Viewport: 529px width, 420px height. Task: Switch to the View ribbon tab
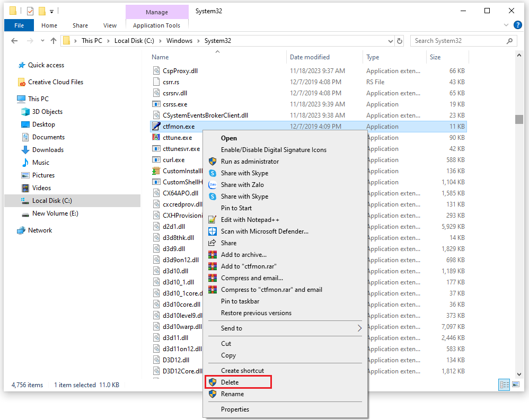point(110,25)
